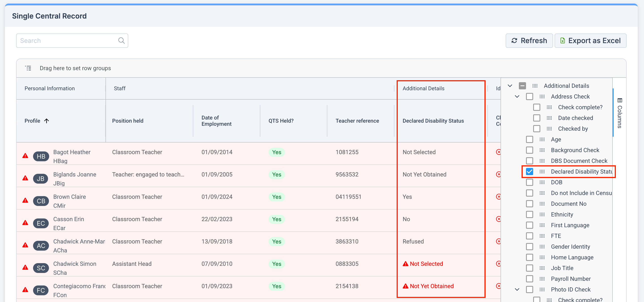The height and width of the screenshot is (302, 644).
Task: Tick the Date checked column checkbox
Action: (537, 118)
